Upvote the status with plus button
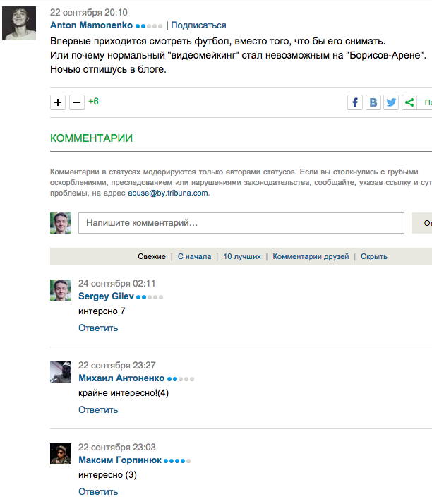The image size is (432, 504). pyautogui.click(x=58, y=102)
